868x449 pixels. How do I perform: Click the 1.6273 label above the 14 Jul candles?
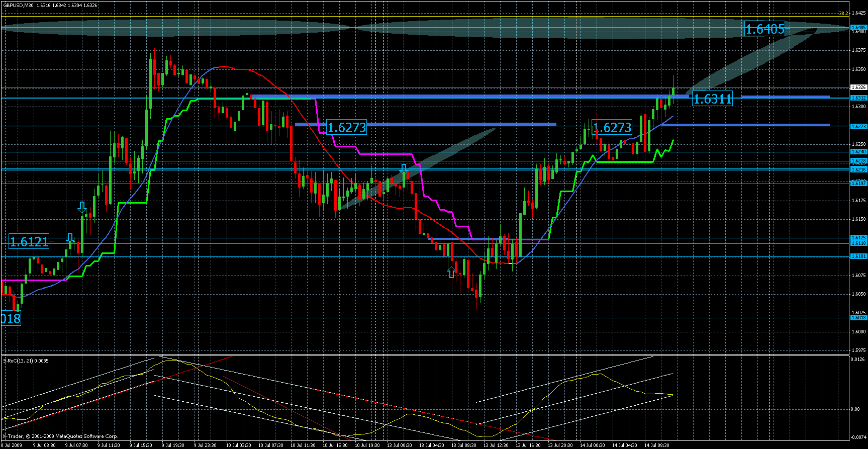point(612,128)
